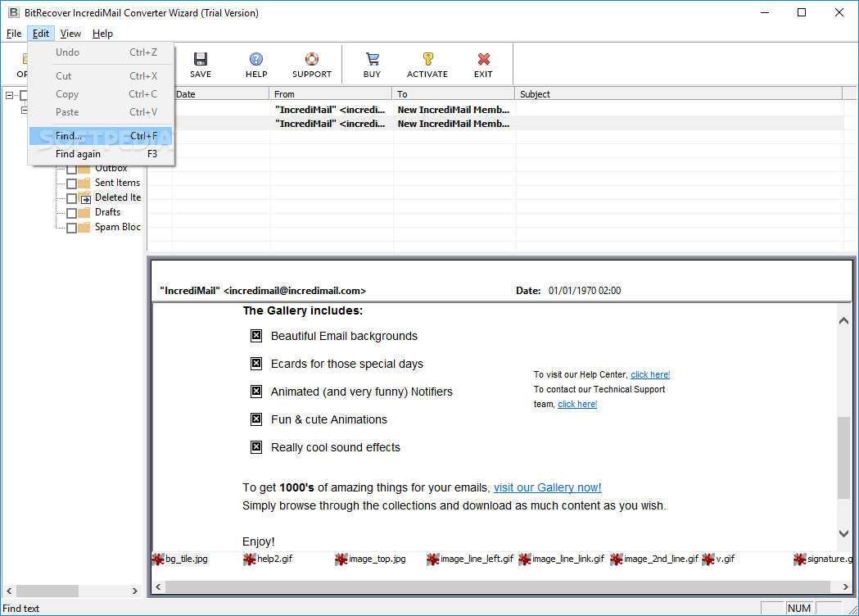Image resolution: width=859 pixels, height=616 pixels.
Task: Check the Deleted Items folder checkbox
Action: [71, 198]
